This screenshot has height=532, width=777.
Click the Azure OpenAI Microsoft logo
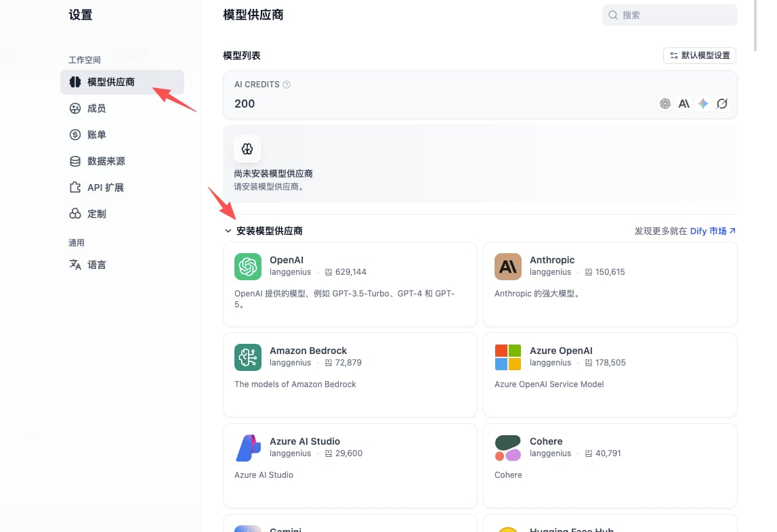[508, 357]
